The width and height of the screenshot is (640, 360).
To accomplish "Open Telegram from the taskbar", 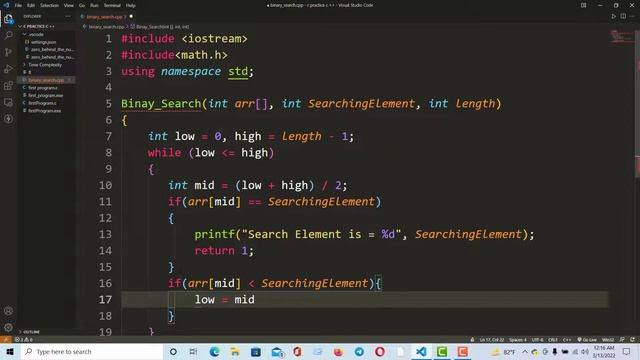I will [359, 351].
